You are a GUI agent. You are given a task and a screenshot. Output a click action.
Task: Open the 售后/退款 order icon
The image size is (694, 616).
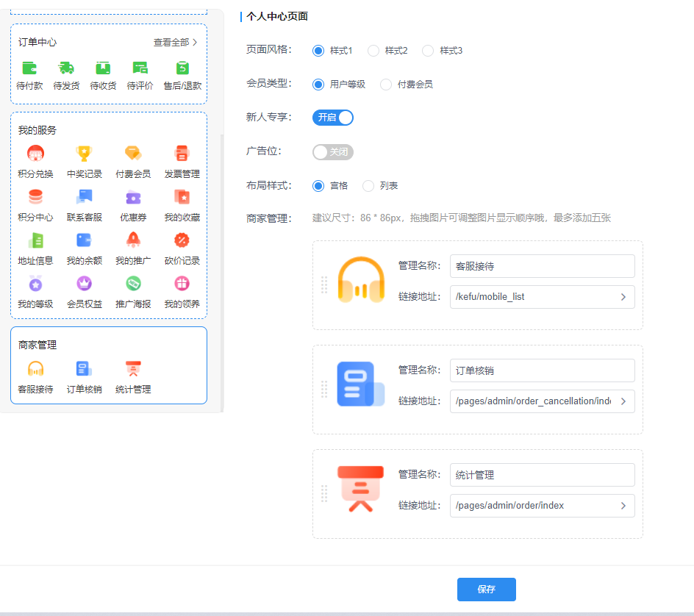point(182,68)
